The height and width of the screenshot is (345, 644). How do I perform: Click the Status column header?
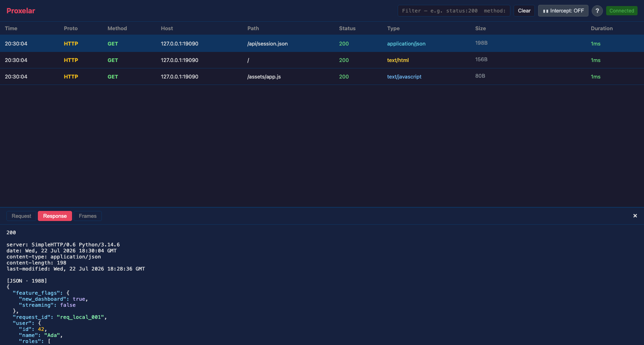(347, 29)
